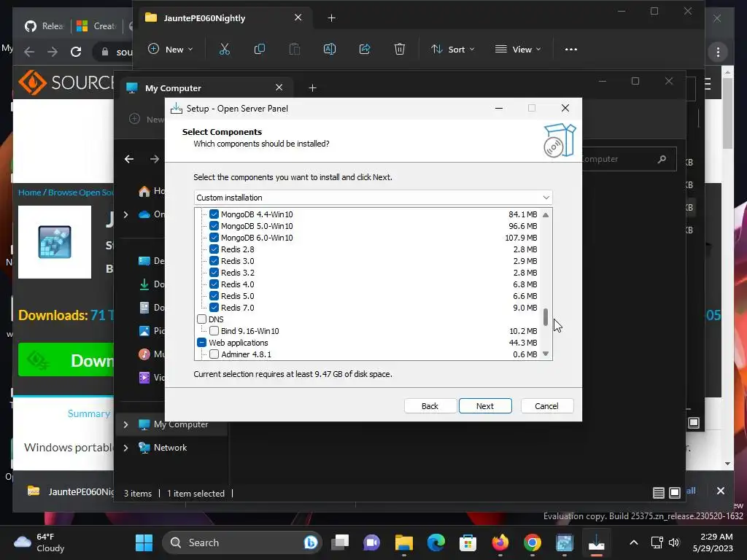
Task: Click the browser page vertical scrollbar thumb
Action: pyautogui.click(x=727, y=112)
